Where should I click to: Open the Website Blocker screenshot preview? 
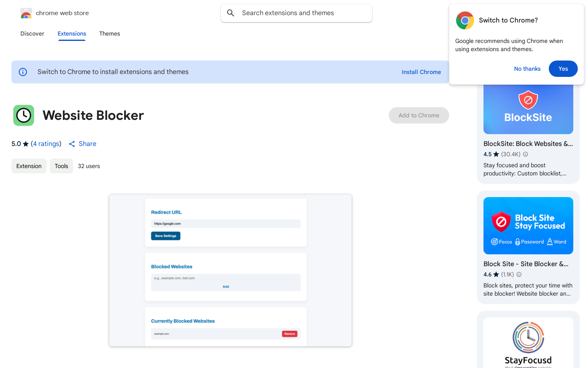pos(230,270)
